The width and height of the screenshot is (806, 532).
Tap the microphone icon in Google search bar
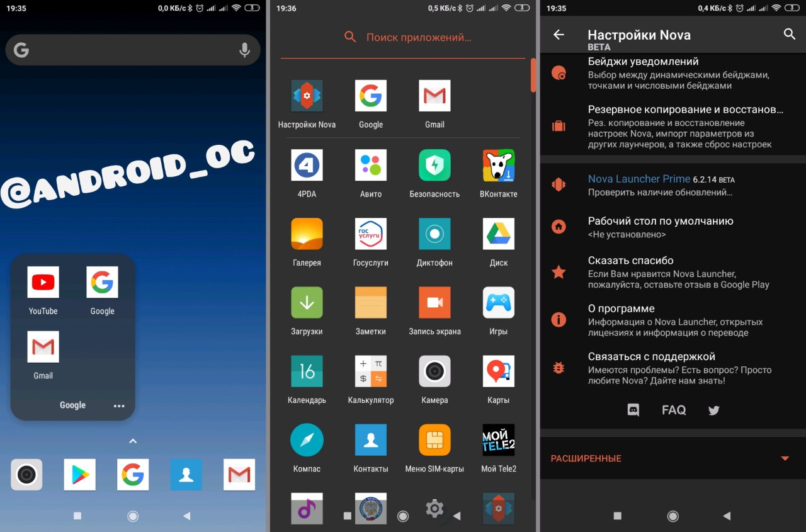245,50
